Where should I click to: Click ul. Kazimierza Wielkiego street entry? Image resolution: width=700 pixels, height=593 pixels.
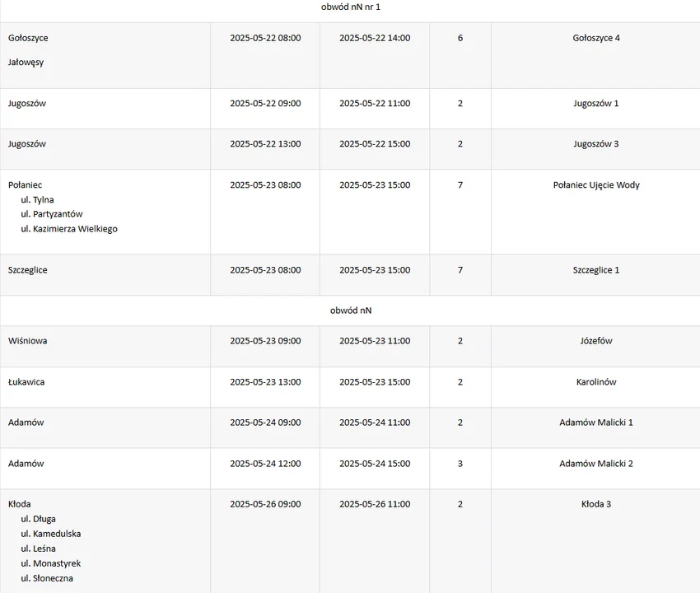click(x=69, y=229)
